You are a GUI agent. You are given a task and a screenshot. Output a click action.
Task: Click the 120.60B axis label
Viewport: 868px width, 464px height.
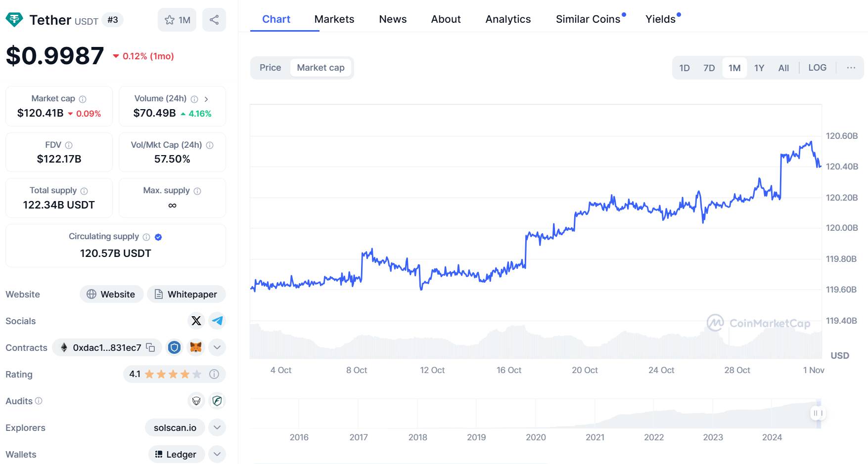(842, 136)
